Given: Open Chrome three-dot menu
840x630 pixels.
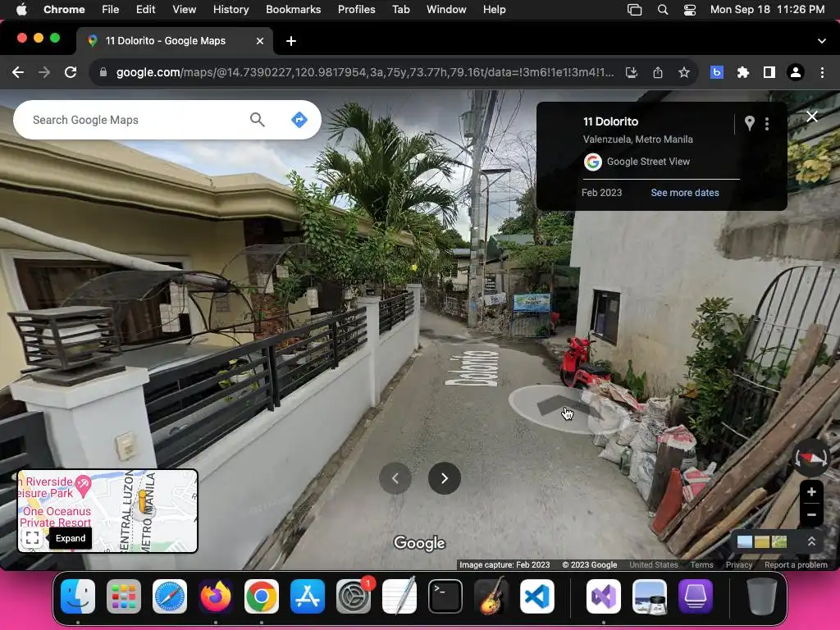Looking at the screenshot, I should [822, 72].
